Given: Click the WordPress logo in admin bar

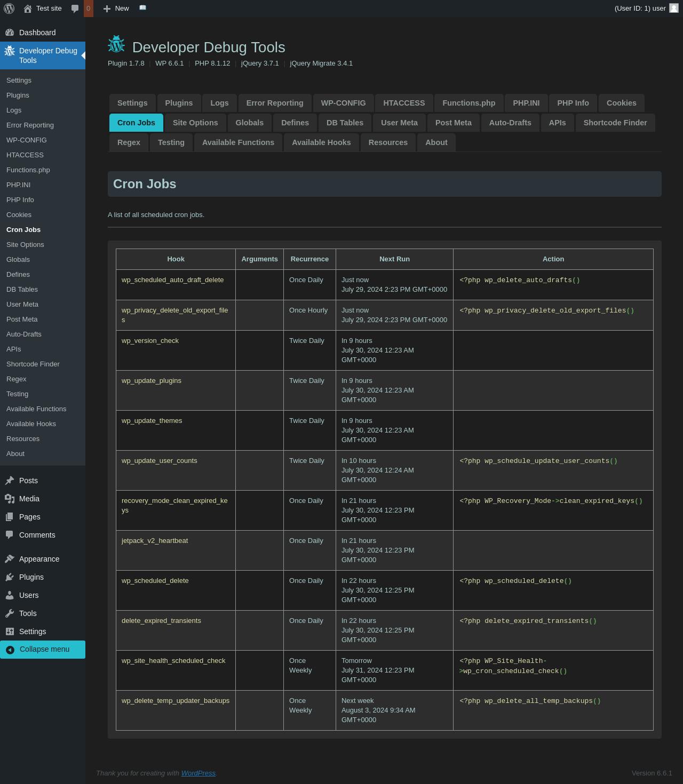Looking at the screenshot, I should click(x=9, y=9).
